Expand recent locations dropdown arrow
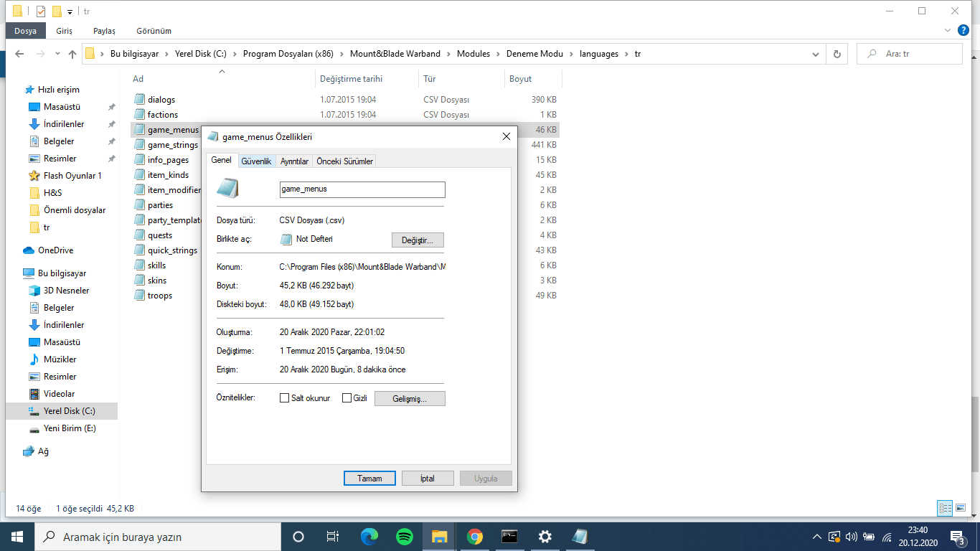Image resolution: width=980 pixels, height=551 pixels. pyautogui.click(x=58, y=54)
